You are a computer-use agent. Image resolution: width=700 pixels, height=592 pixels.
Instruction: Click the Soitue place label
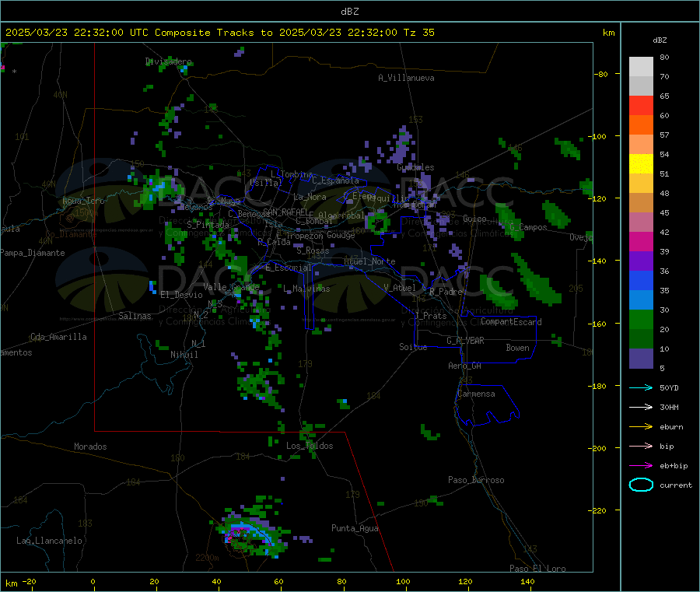tap(413, 347)
